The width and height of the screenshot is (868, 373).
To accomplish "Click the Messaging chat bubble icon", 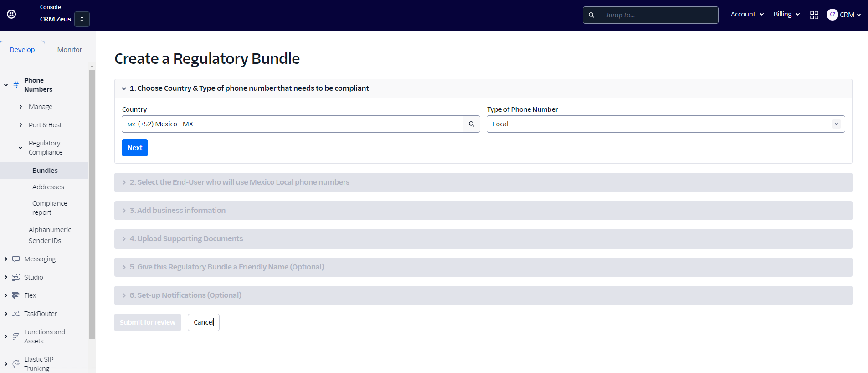I will point(16,259).
